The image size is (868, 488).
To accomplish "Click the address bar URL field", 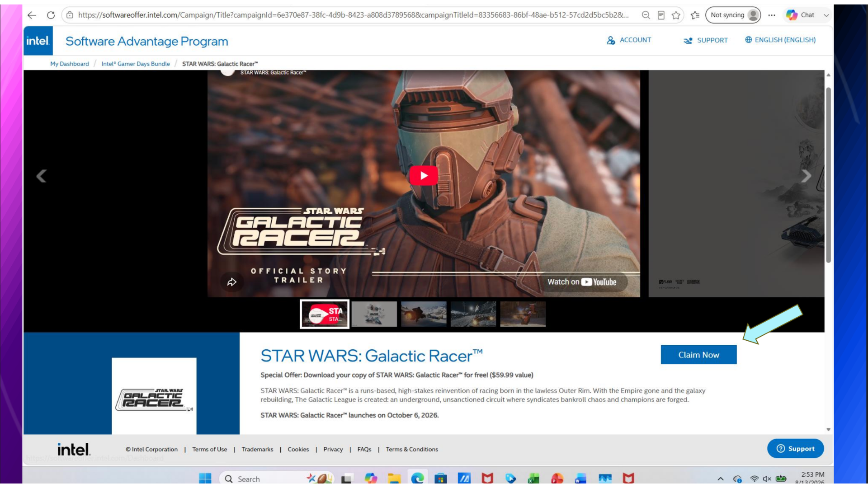I will 353,15.
